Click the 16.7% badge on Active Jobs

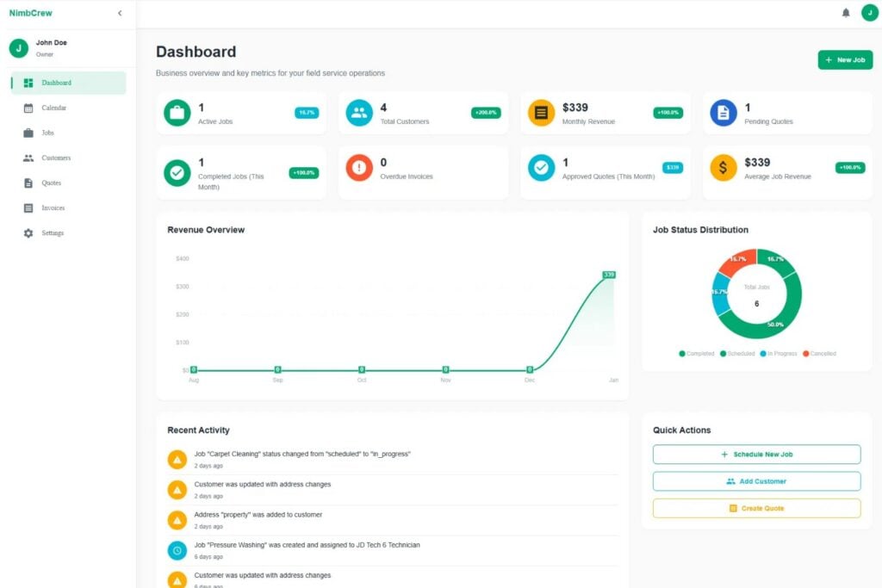[x=307, y=113]
